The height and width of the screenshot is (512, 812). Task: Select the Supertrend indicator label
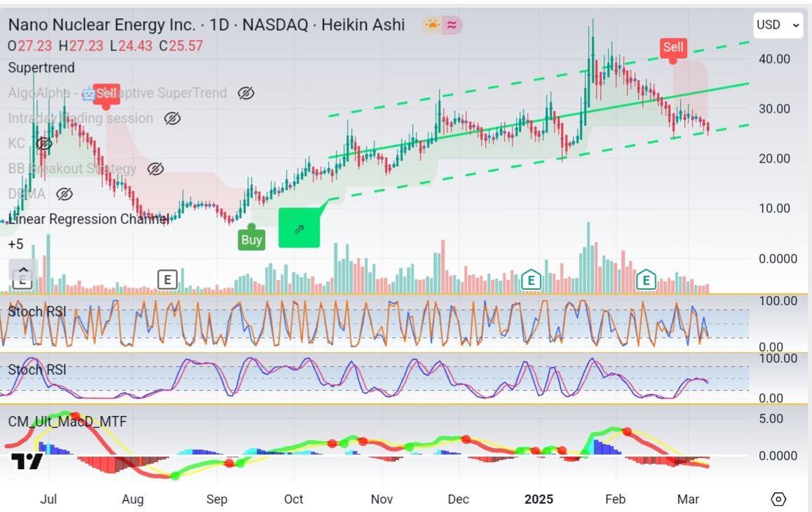pyautogui.click(x=41, y=68)
